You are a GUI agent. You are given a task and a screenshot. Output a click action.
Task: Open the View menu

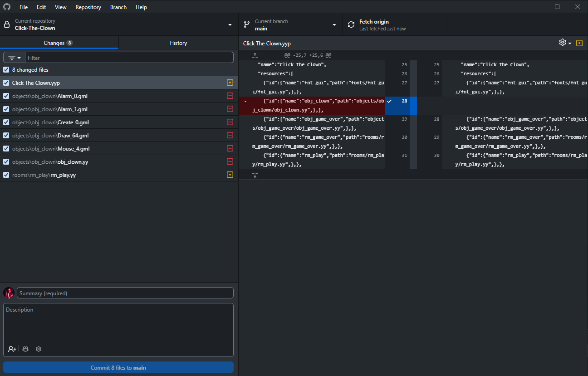pyautogui.click(x=61, y=7)
